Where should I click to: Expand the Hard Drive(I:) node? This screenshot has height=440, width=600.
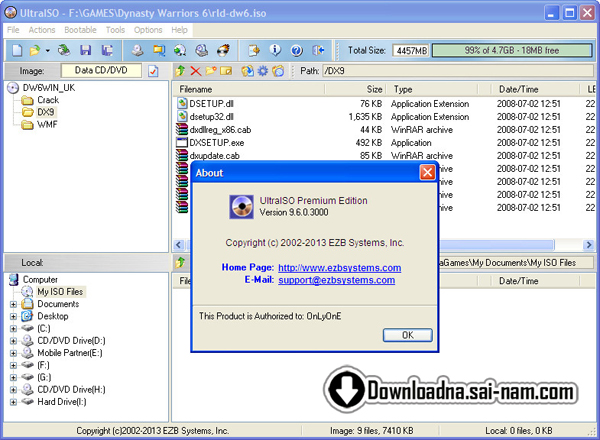[13, 402]
